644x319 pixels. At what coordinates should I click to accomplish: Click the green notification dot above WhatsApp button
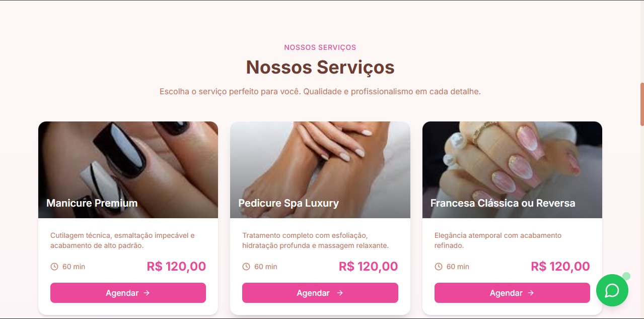click(626, 276)
